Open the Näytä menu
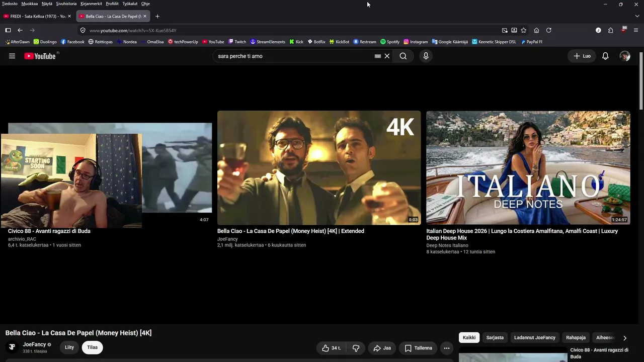 coord(47,4)
